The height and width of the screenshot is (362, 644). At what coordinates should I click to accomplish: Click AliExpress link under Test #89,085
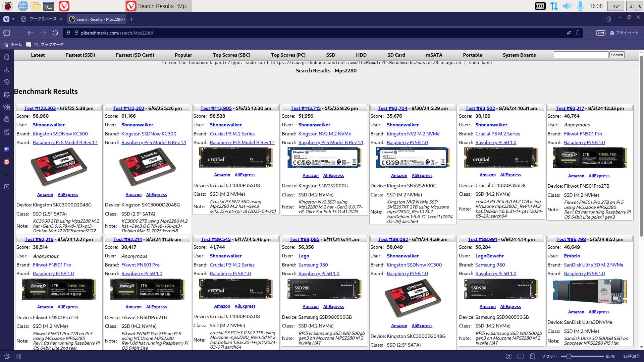pos(333,307)
